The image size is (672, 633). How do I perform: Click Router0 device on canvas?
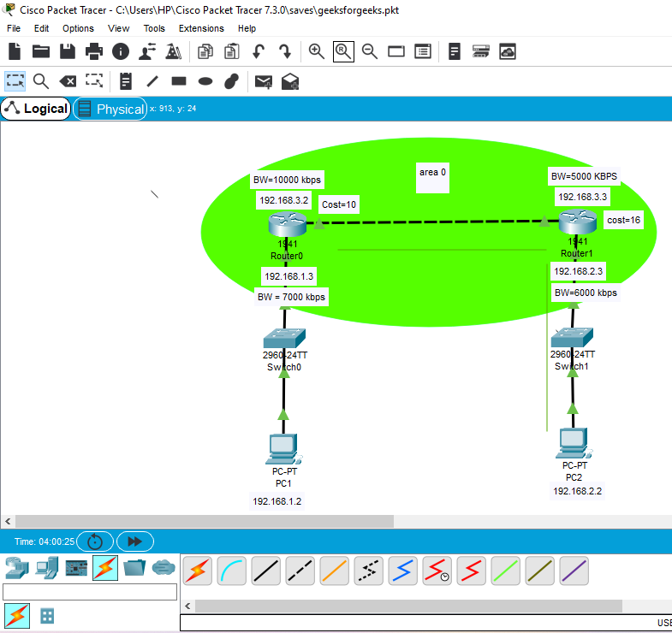coord(286,226)
